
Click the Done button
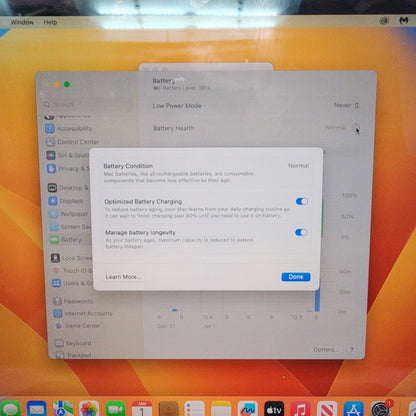pos(296,277)
